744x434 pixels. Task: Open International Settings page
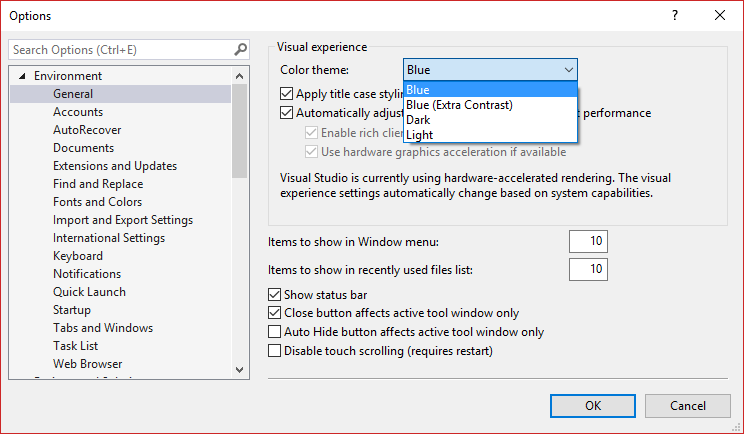pos(109,238)
